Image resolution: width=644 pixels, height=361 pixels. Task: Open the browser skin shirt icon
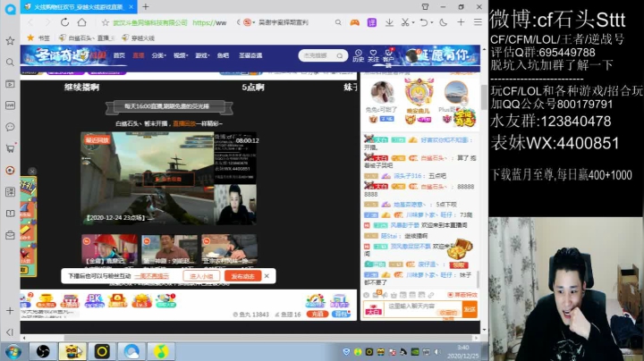[x=425, y=6]
